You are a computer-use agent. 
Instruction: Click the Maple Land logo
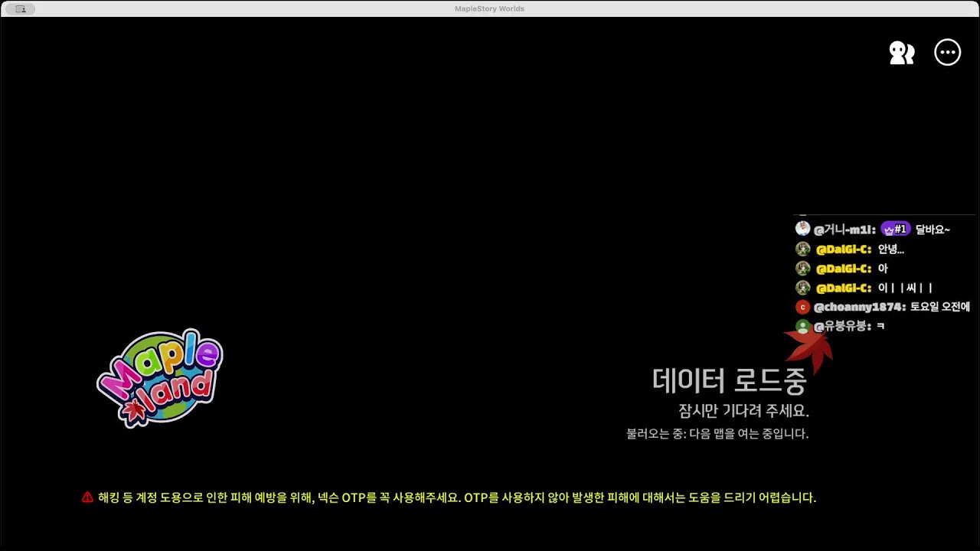coord(160,378)
